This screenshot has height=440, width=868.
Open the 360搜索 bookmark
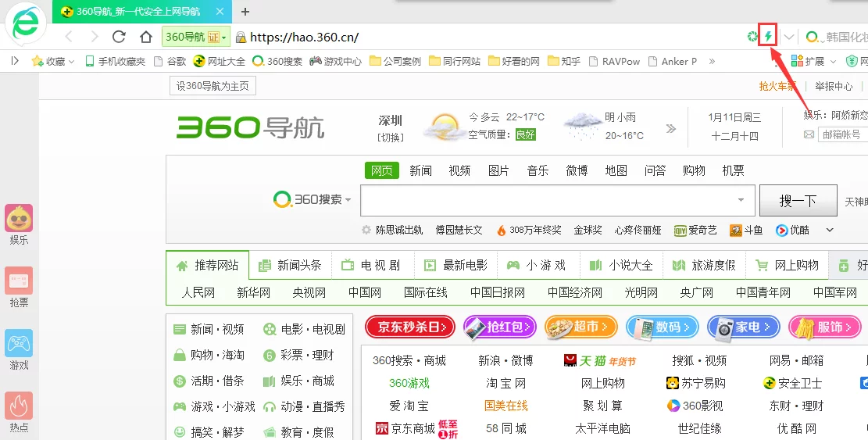(277, 62)
